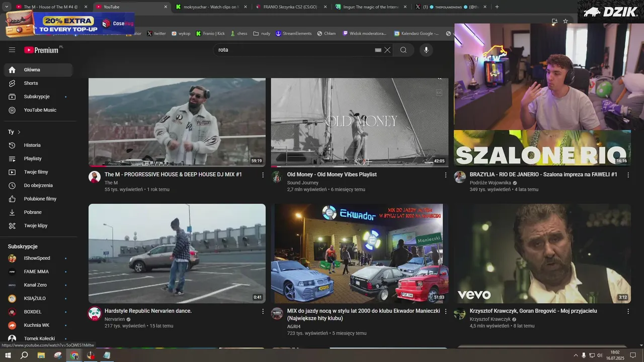Play The M Progressive House DJ mix thumbnail

(x=177, y=122)
